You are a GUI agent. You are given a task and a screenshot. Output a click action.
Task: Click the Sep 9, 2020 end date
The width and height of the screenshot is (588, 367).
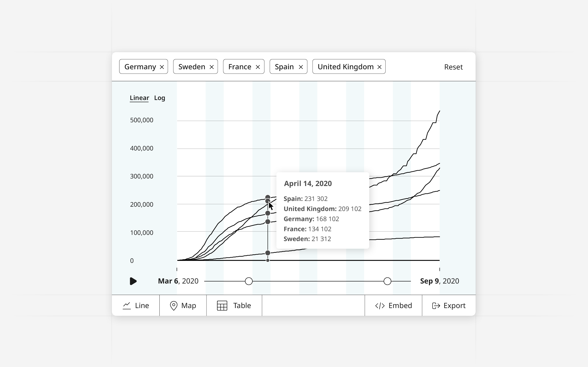tap(439, 281)
